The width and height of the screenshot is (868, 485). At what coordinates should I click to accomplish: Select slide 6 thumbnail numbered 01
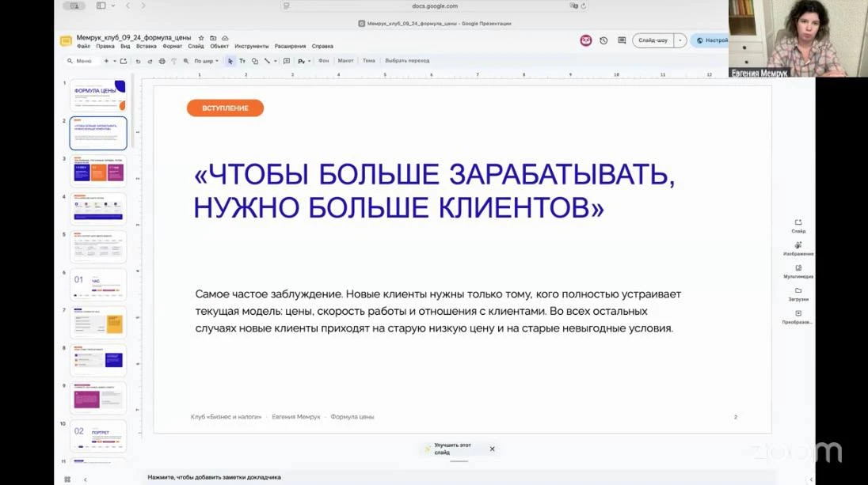tap(98, 285)
